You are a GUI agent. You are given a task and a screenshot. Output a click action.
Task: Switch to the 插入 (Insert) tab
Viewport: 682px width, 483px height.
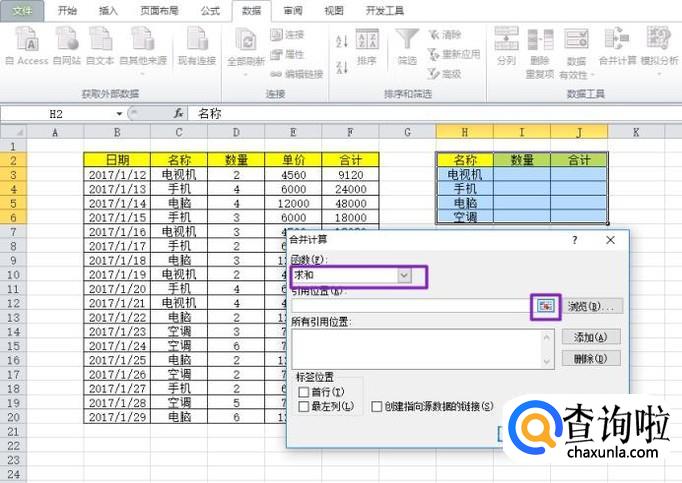click(x=108, y=10)
